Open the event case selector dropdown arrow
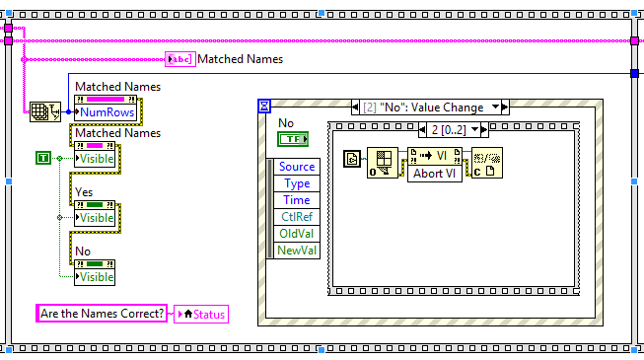 pyautogui.click(x=496, y=108)
